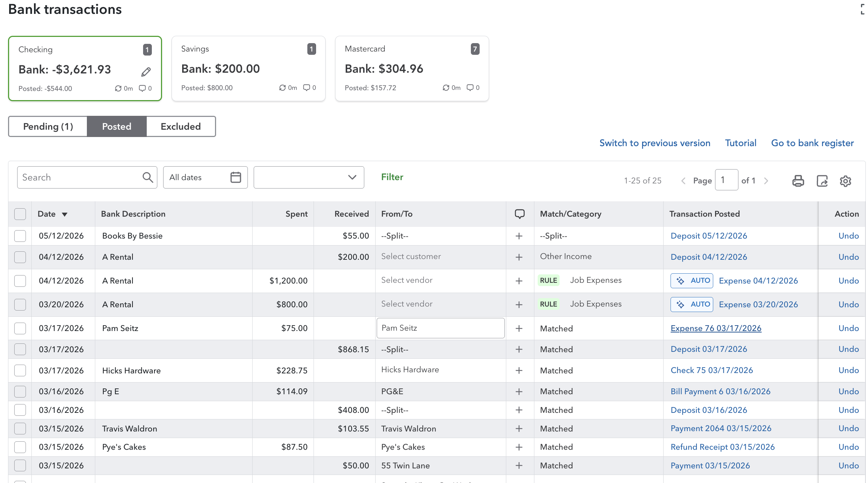This screenshot has height=483, width=868.
Task: Open table settings with the gear icon
Action: tap(845, 180)
